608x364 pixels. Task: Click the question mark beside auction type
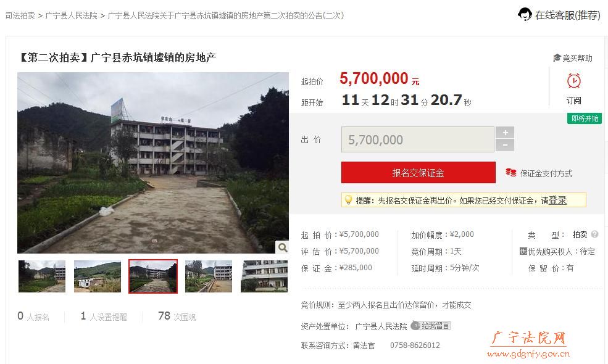tap(594, 234)
